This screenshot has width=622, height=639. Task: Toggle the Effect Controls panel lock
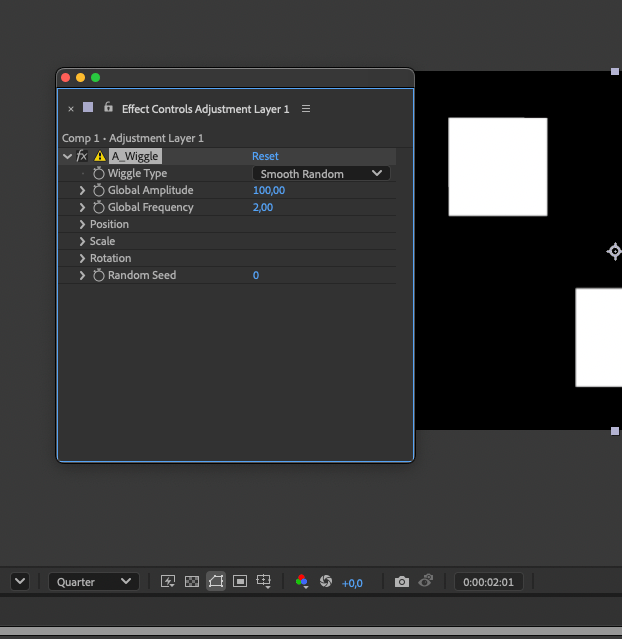click(x=108, y=107)
